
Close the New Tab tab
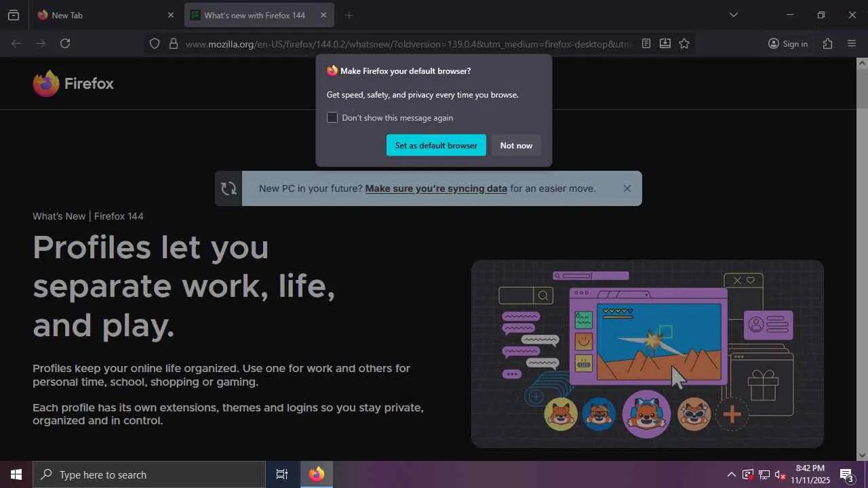tap(170, 15)
